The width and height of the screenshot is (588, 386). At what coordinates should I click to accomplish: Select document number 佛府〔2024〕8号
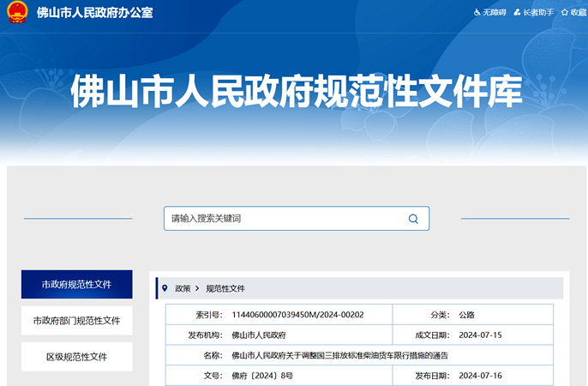262,376
